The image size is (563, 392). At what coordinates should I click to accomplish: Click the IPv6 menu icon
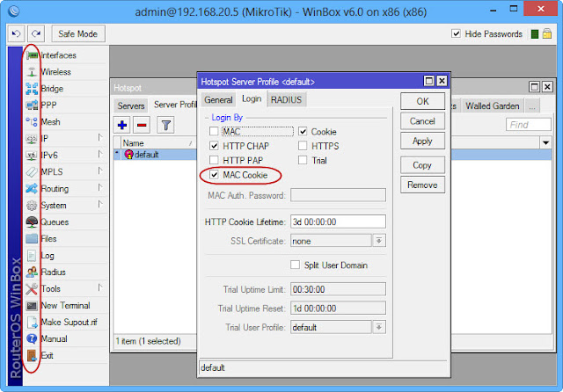coord(32,156)
